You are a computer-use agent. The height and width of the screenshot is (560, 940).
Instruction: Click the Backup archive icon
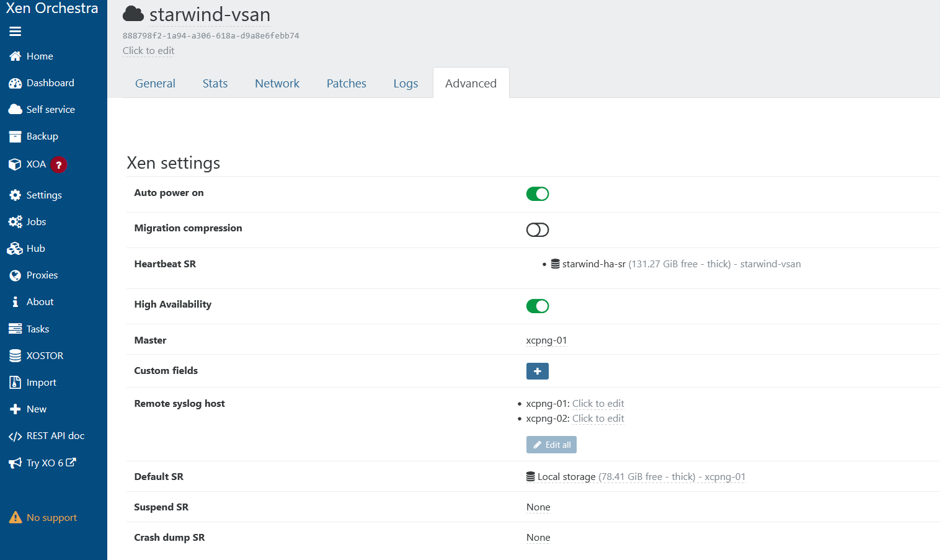(x=16, y=136)
